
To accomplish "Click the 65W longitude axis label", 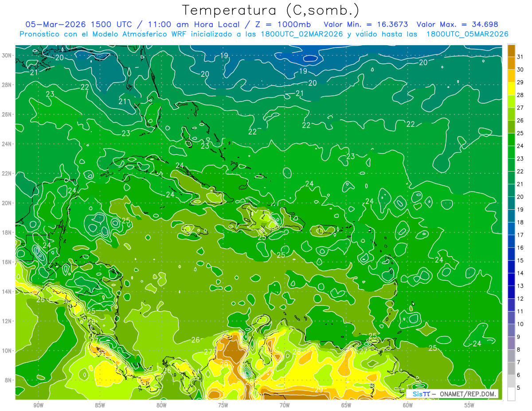I will [x=346, y=405].
